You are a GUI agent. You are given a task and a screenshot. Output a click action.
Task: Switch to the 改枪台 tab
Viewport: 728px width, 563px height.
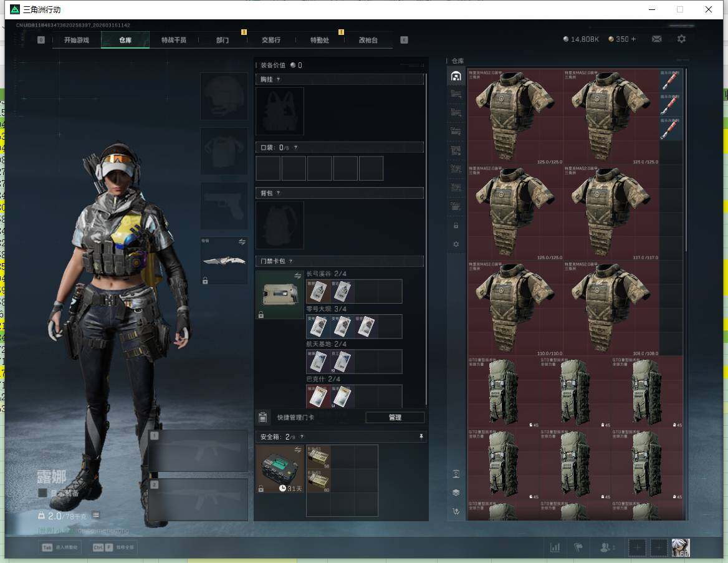click(x=368, y=40)
